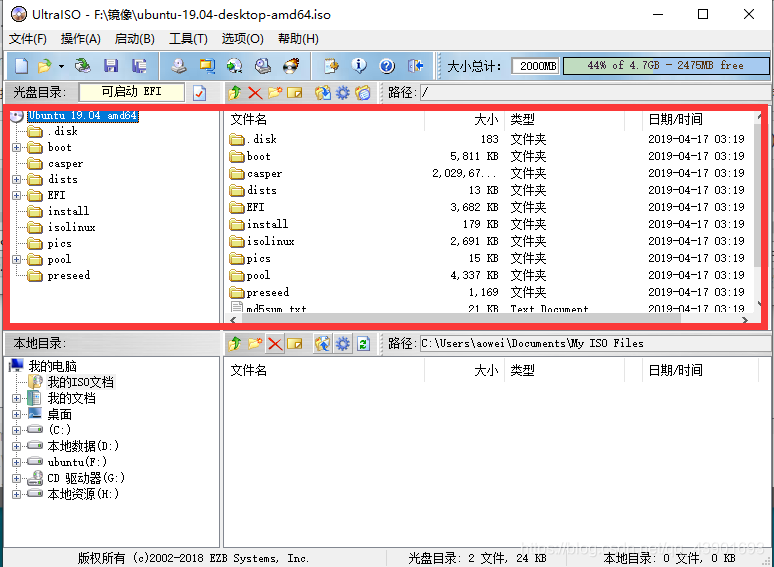Click the Save As icon
This screenshot has height=567, width=774.
(x=139, y=66)
